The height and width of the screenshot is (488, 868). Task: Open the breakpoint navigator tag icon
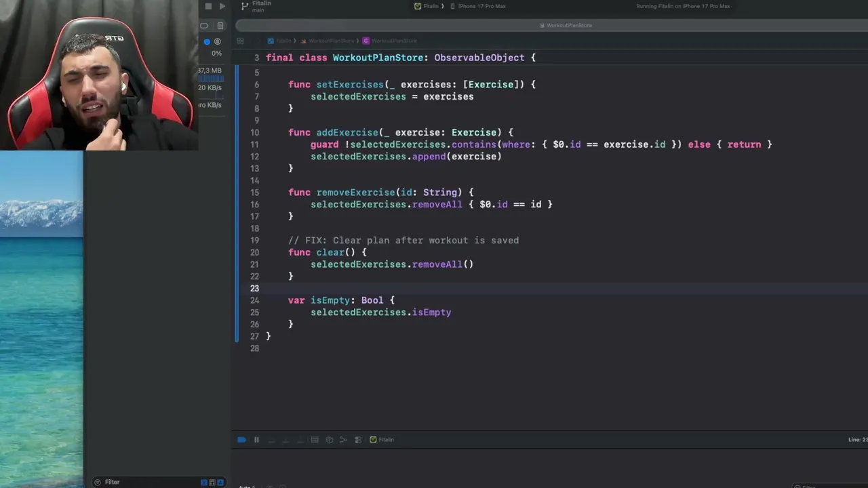click(x=204, y=26)
